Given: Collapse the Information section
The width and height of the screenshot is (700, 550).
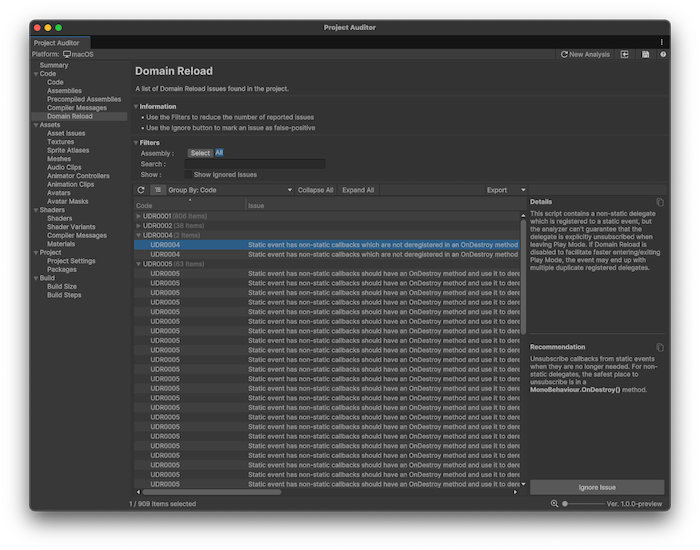Looking at the screenshot, I should [137, 106].
